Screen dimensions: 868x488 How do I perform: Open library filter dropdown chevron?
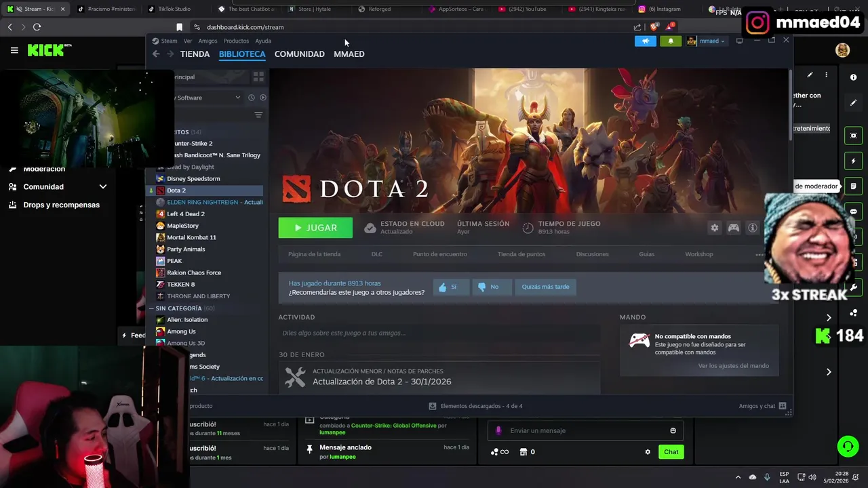tap(237, 98)
